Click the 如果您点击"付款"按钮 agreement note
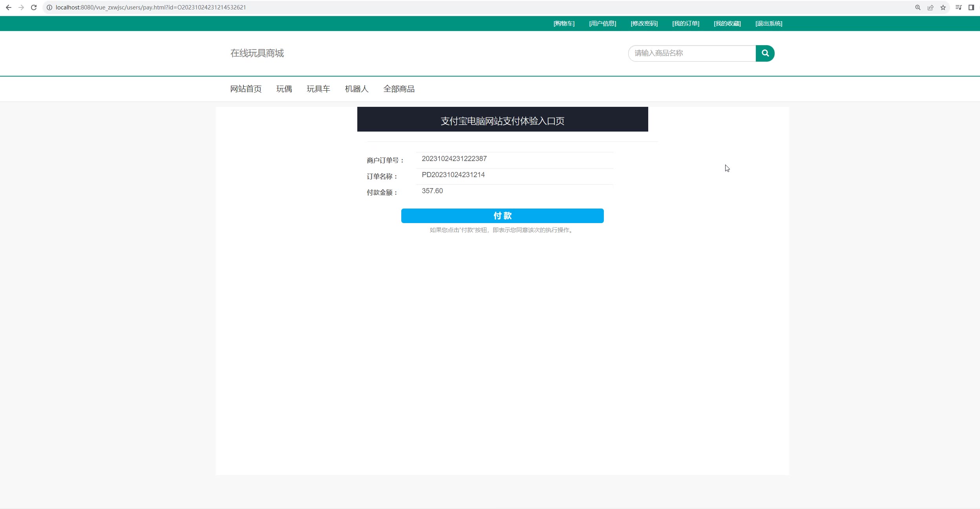This screenshot has width=980, height=509. 502,230
